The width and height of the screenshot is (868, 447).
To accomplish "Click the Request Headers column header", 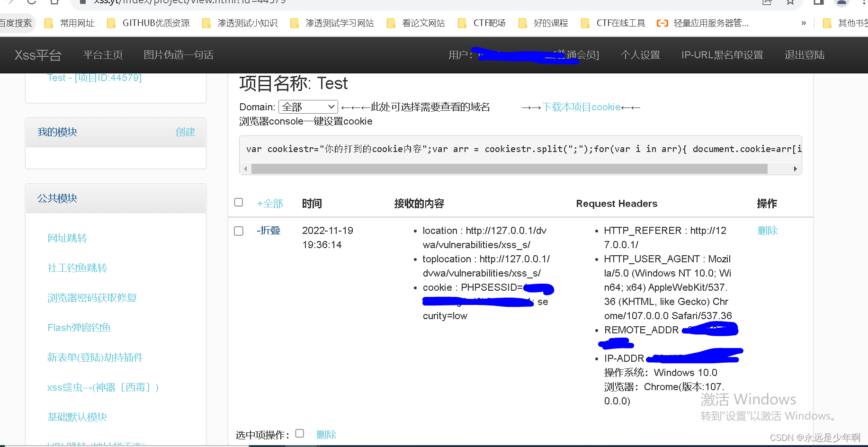I will coord(617,204).
